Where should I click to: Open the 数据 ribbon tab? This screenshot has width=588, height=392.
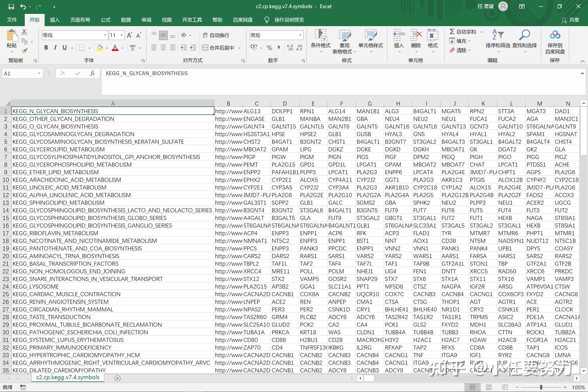126,20
